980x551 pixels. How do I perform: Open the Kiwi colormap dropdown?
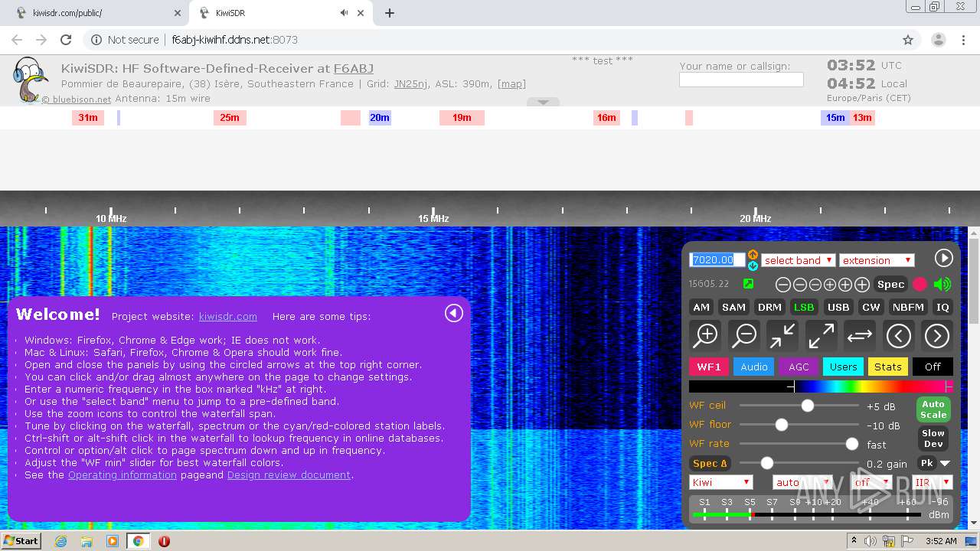pos(721,482)
